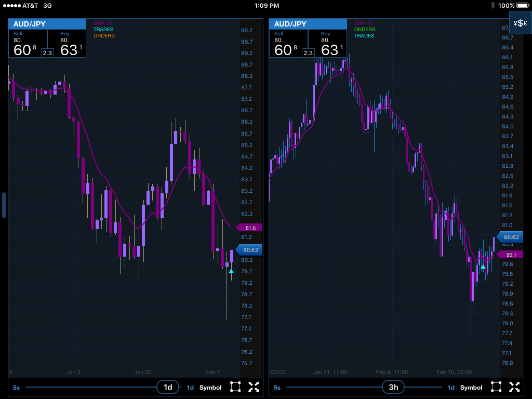Open the currency symbols panel top-right

coord(520,23)
